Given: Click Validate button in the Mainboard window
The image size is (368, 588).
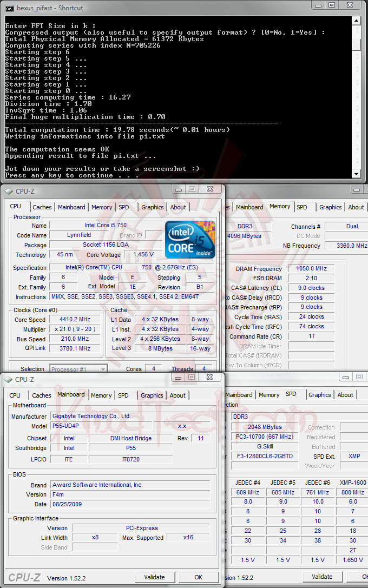Looking at the screenshot, I should 155,577.
